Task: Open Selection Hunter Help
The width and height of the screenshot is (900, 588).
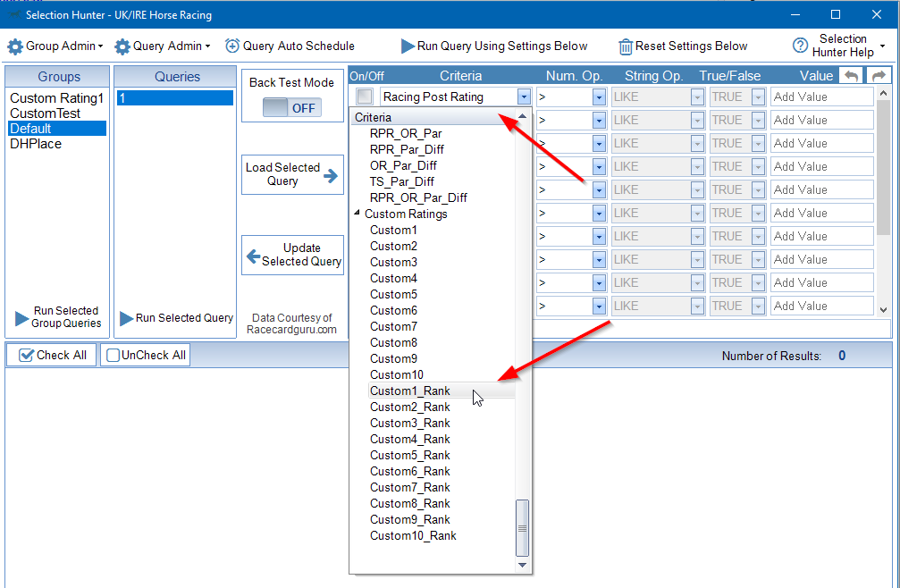Action: tap(839, 46)
